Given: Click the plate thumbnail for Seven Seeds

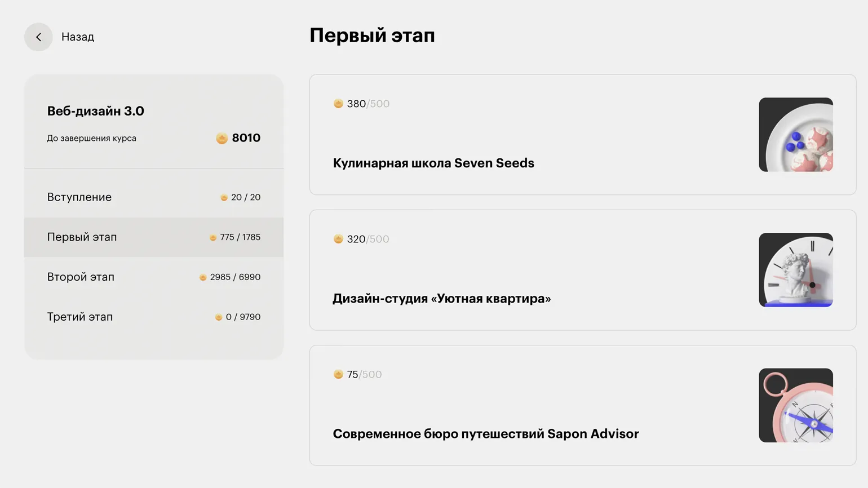Looking at the screenshot, I should click(795, 135).
